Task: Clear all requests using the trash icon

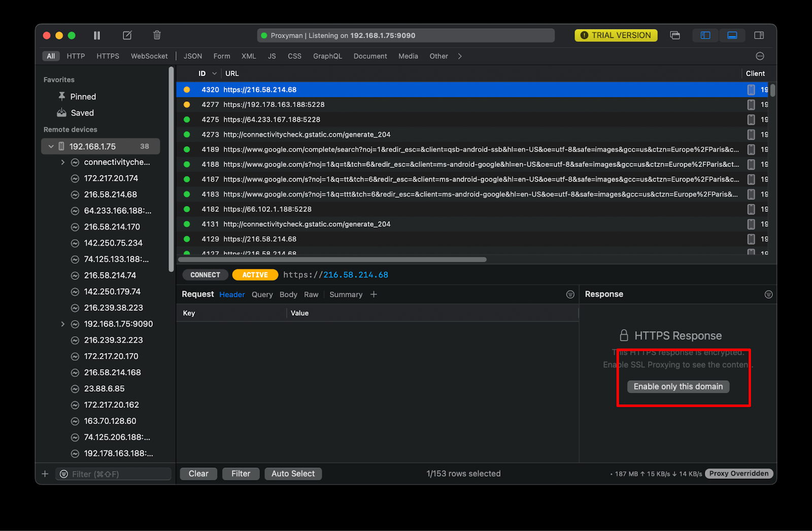Action: [x=156, y=35]
